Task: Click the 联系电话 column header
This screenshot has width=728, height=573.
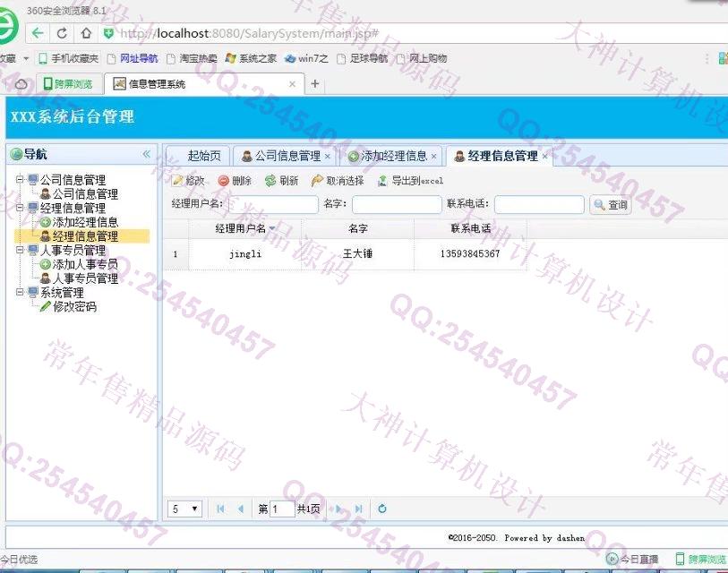Action: 471,228
